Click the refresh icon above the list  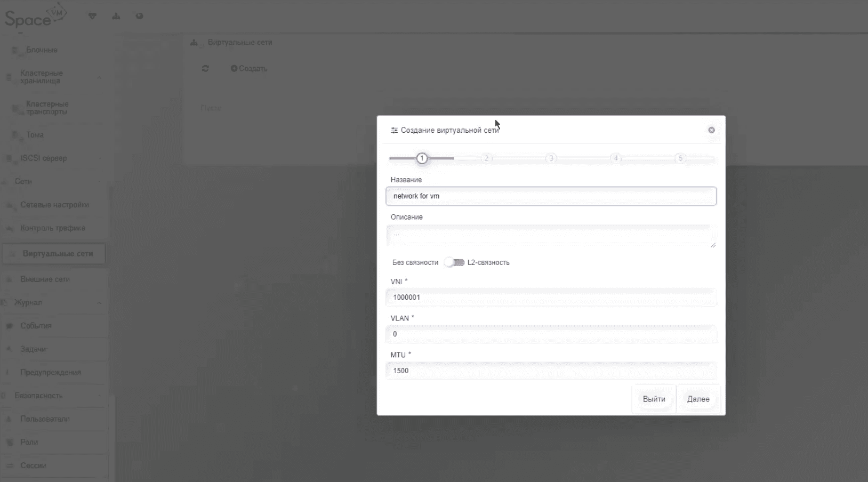pos(205,68)
